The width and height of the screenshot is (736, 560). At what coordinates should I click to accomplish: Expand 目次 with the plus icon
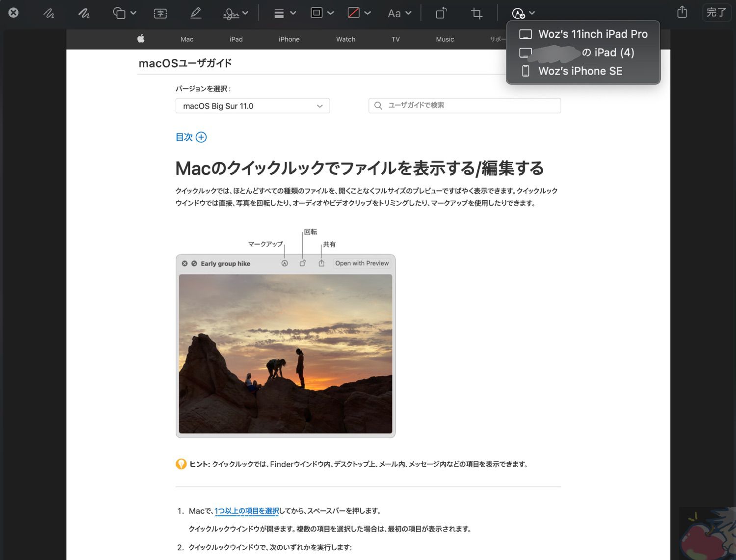(201, 137)
